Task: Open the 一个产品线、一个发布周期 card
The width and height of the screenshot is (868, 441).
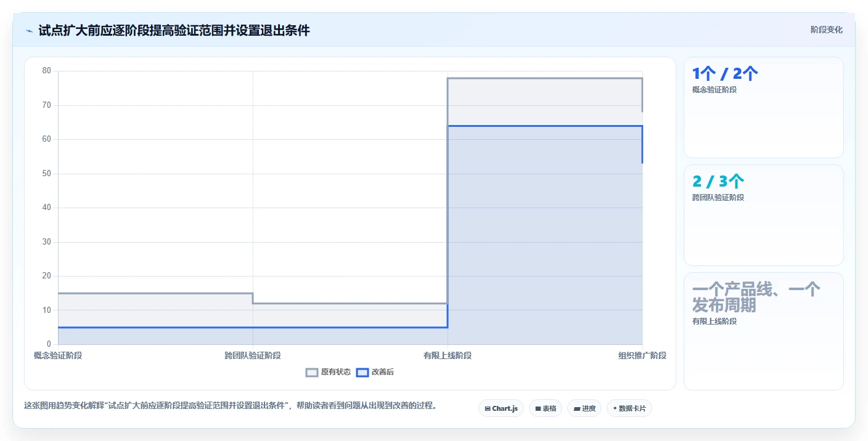Action: 763,331
